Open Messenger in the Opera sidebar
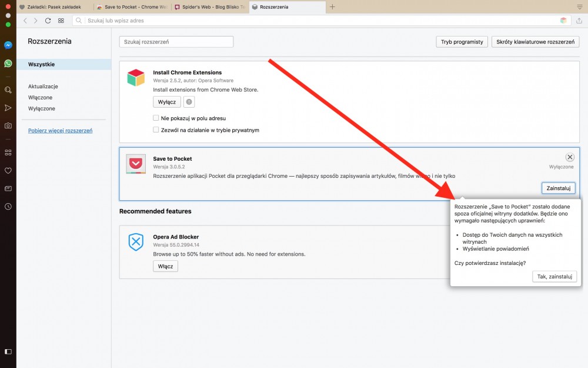 coord(8,45)
